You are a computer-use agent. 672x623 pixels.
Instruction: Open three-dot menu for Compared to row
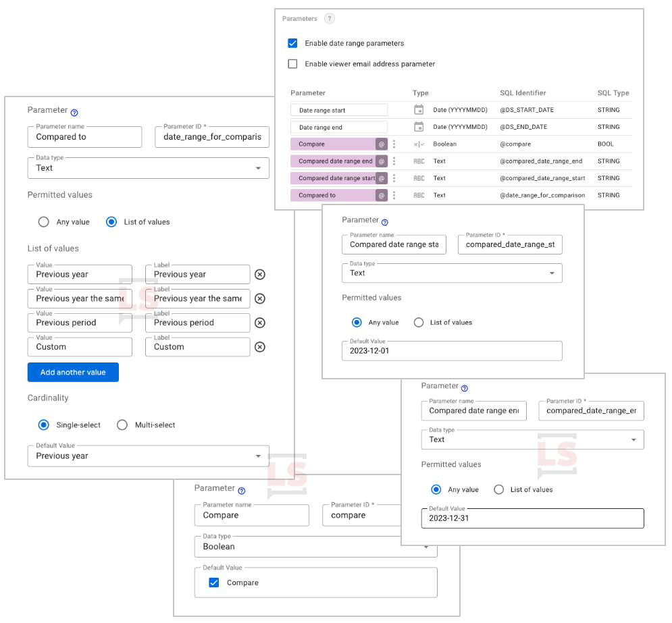[394, 195]
